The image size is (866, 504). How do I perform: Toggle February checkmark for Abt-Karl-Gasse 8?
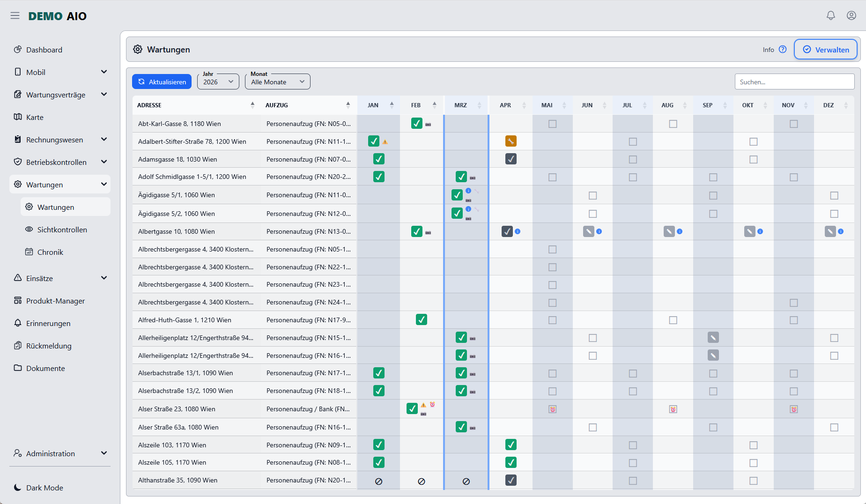click(x=417, y=123)
